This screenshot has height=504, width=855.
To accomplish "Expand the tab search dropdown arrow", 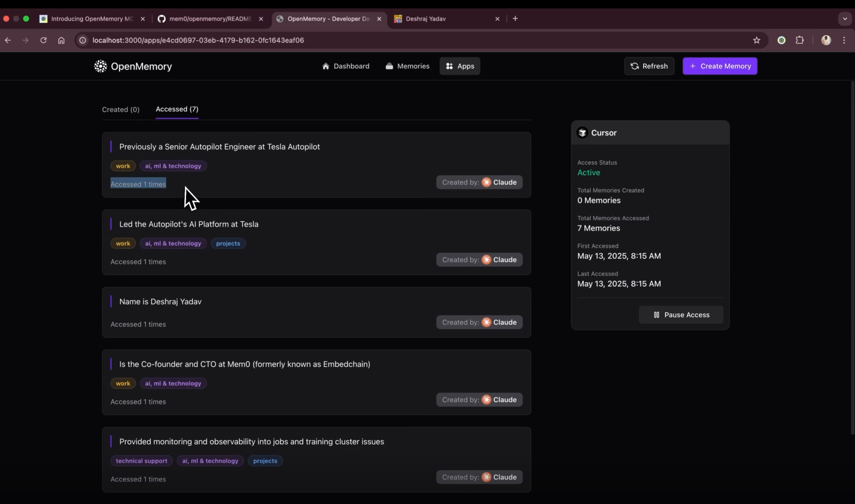I will pyautogui.click(x=844, y=19).
